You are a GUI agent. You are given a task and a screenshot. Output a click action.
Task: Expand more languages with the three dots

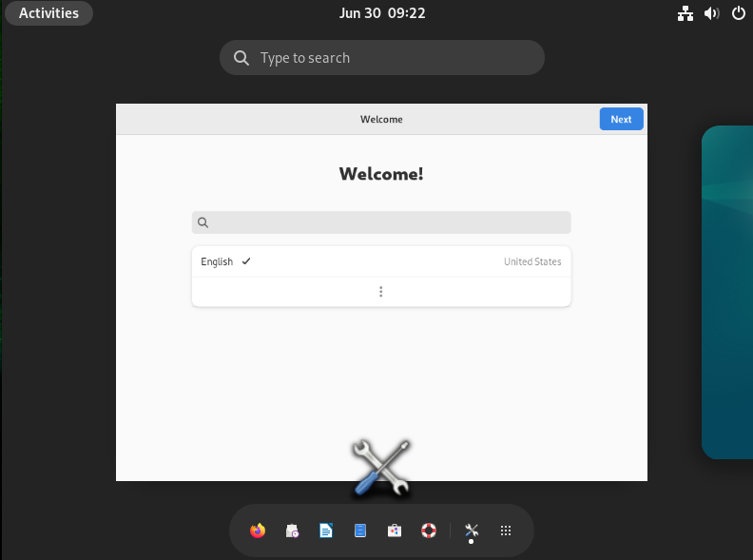[381, 292]
